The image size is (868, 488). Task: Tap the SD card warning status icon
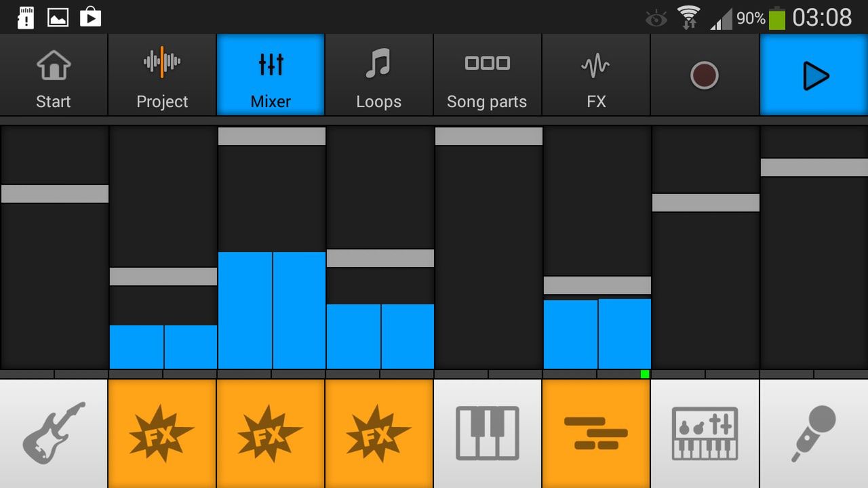point(26,17)
